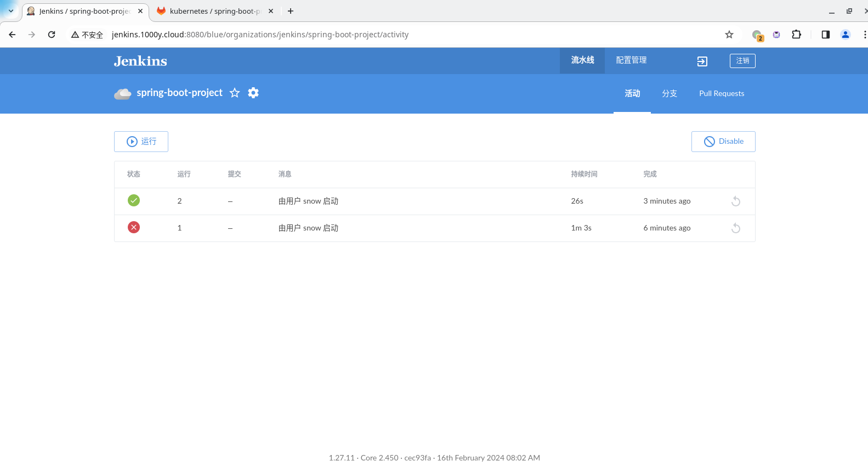Switch to the 活动 activity tab
868x472 pixels.
[632, 93]
